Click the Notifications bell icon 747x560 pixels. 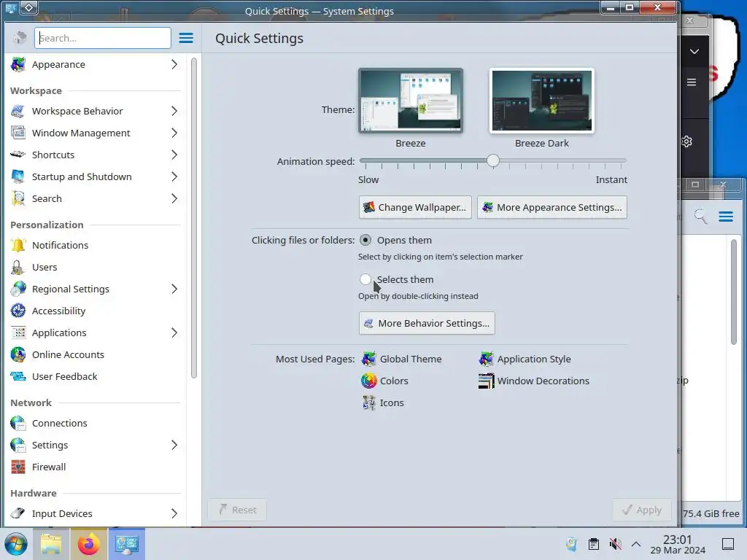18,245
